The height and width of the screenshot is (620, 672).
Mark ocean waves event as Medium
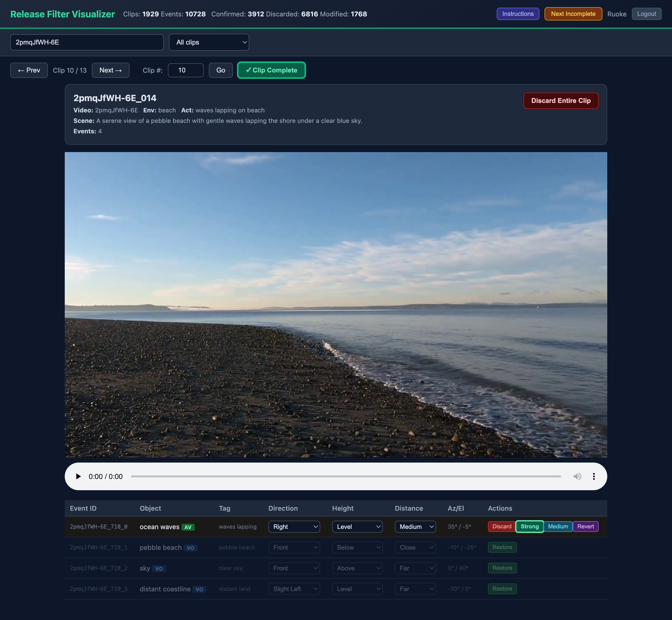(x=558, y=526)
